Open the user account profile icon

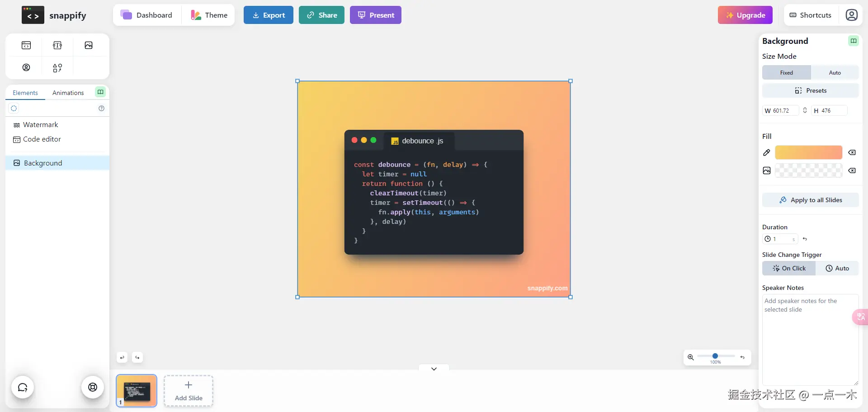click(852, 15)
